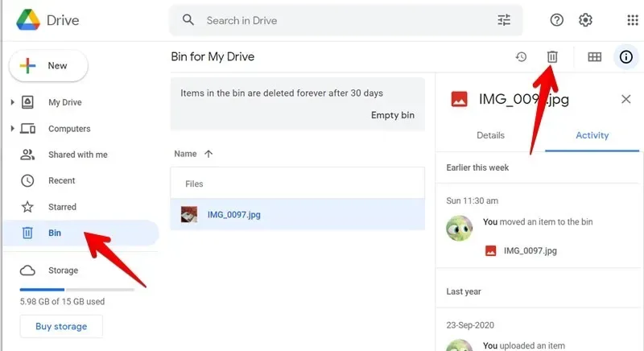Click the Restore from bin icon
Viewport: 644px width, 351px height.
click(521, 56)
